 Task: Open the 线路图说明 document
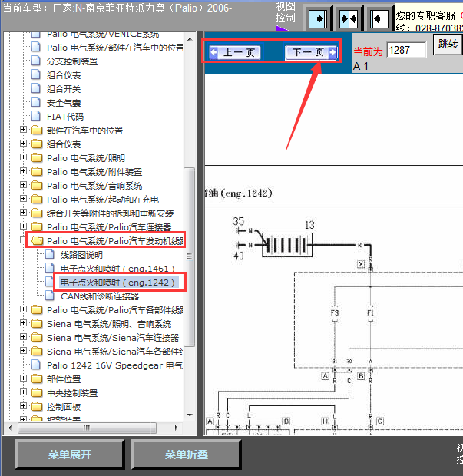(81, 255)
